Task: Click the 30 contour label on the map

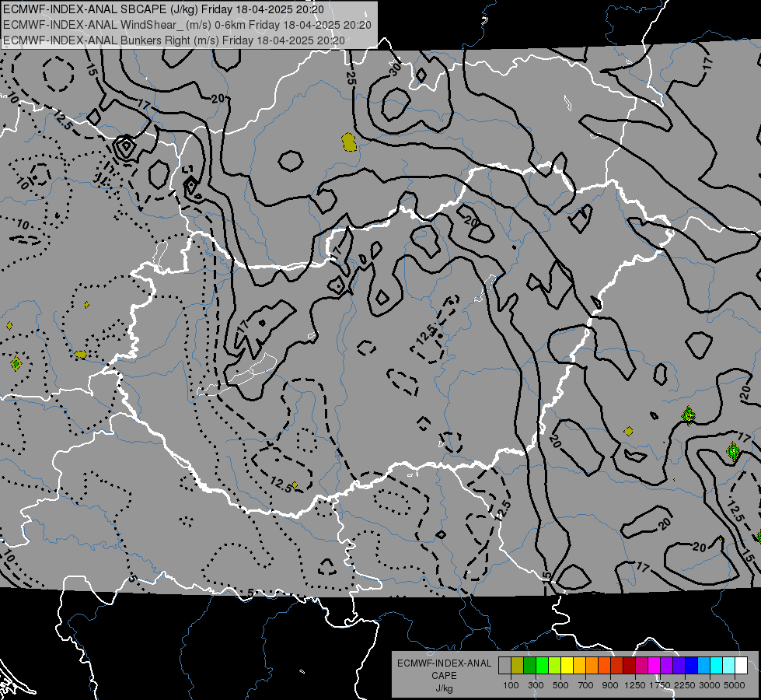Action: [396, 68]
